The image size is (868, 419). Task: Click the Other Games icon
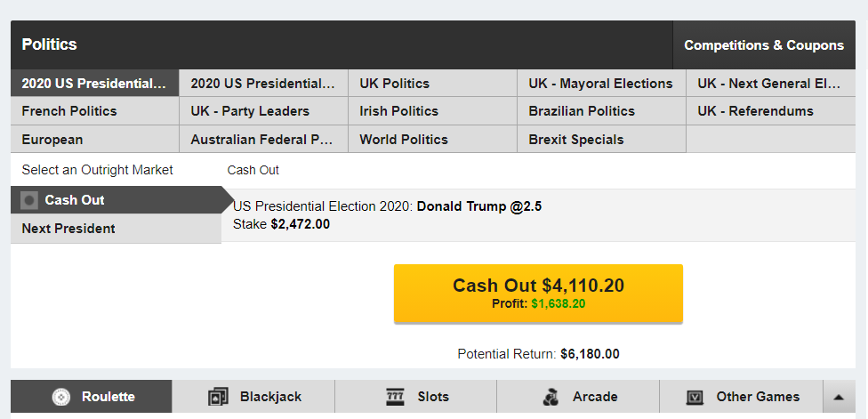tap(695, 397)
